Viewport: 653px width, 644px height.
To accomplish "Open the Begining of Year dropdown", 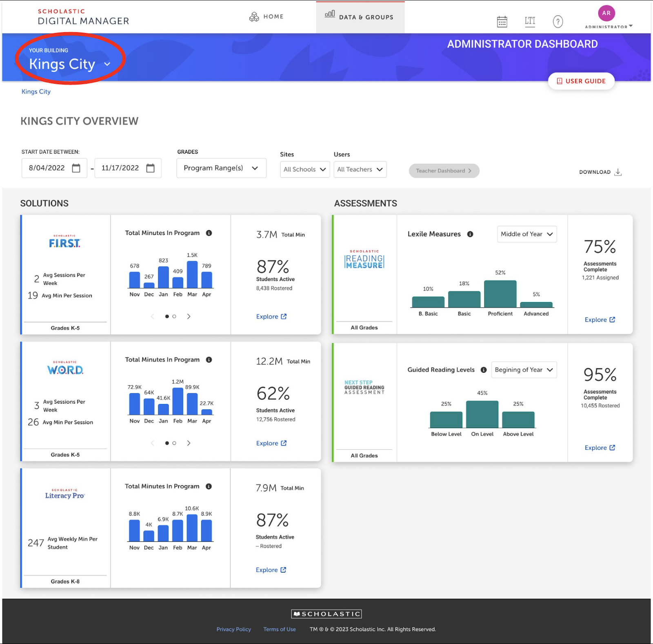I will (524, 370).
